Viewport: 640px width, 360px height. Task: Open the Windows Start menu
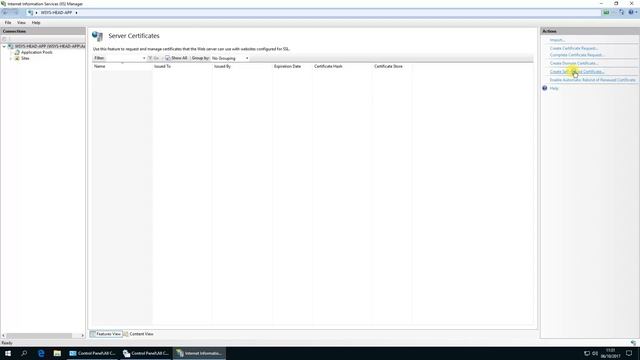point(8,353)
